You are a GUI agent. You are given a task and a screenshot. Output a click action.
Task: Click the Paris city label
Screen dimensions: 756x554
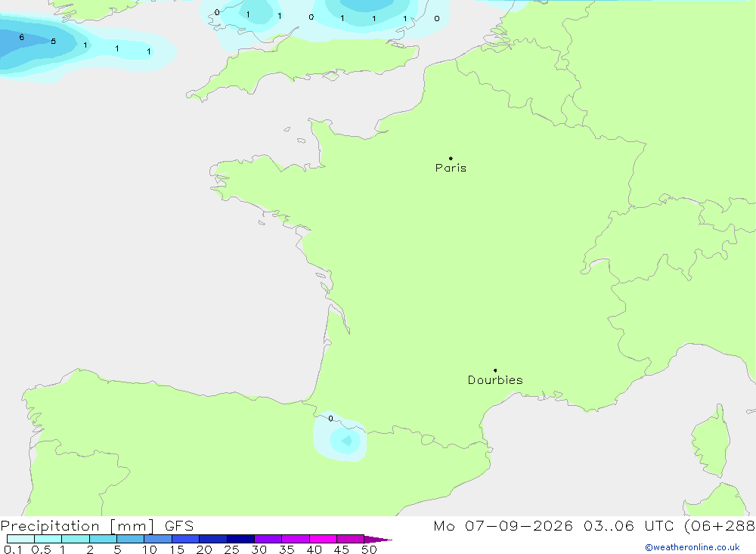click(x=451, y=168)
